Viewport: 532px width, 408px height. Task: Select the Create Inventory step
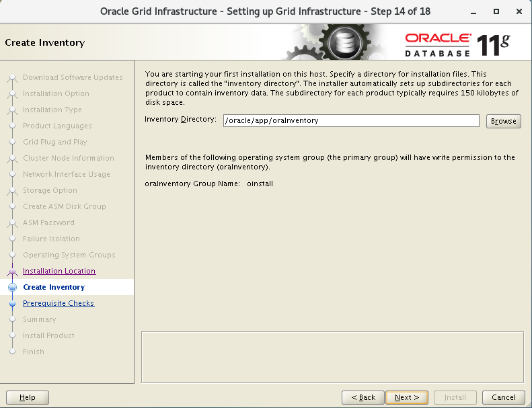[54, 287]
